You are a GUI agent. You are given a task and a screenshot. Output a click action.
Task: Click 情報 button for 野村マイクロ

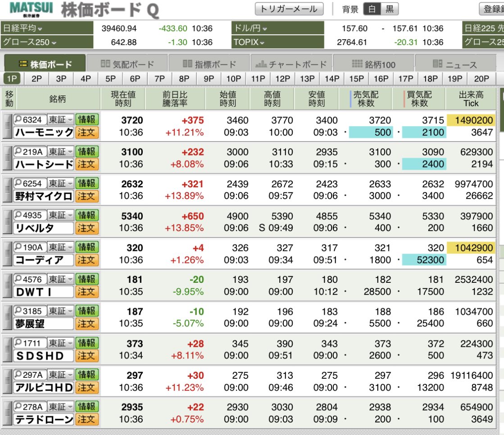(x=87, y=183)
